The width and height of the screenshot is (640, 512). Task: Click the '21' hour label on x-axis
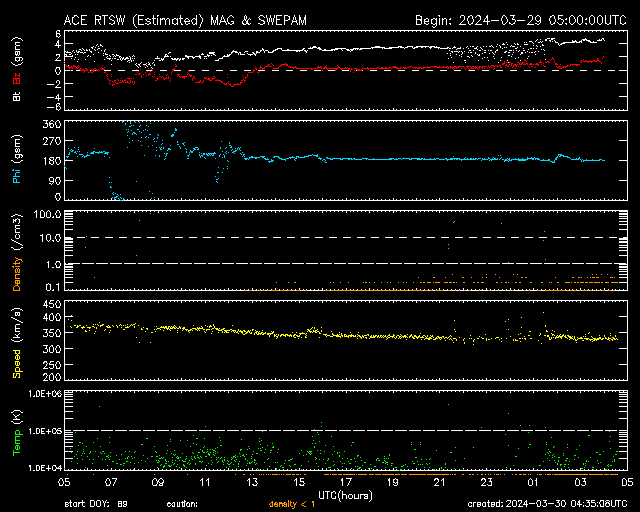tap(440, 482)
